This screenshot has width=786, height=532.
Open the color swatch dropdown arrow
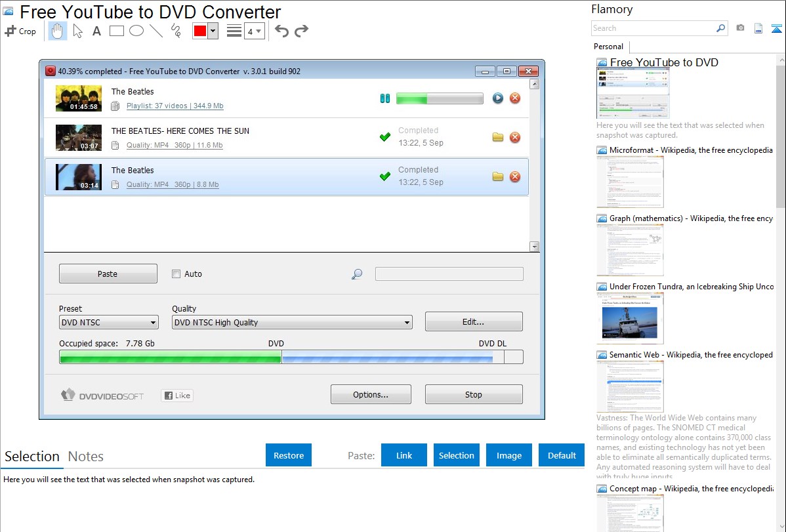click(x=213, y=31)
